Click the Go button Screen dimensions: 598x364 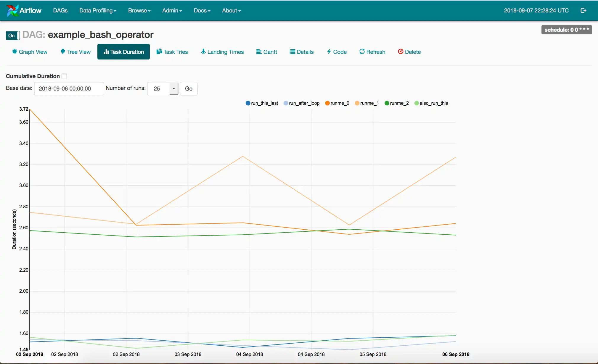188,88
